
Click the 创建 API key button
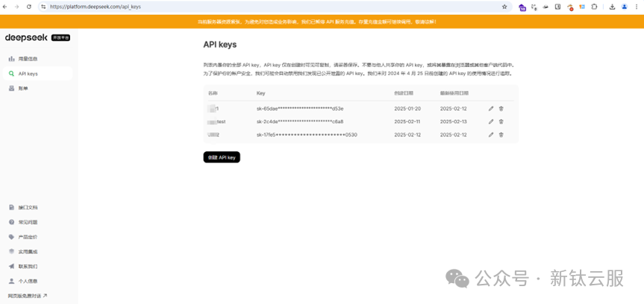click(222, 157)
